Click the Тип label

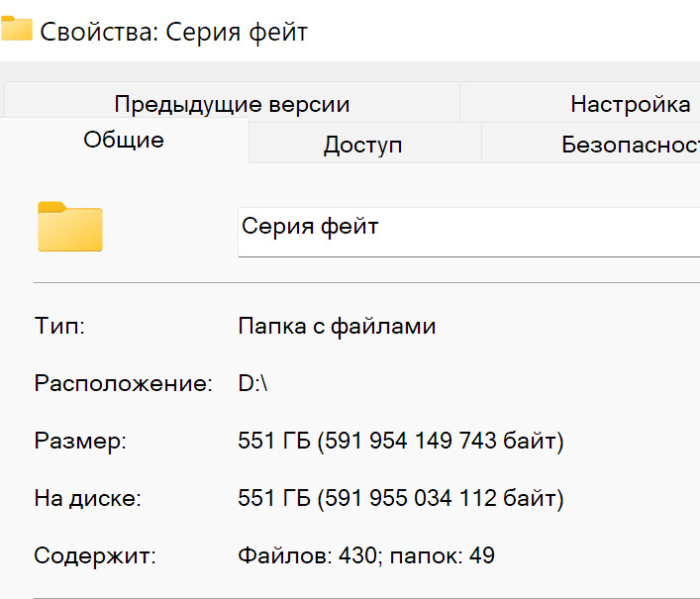point(59,327)
